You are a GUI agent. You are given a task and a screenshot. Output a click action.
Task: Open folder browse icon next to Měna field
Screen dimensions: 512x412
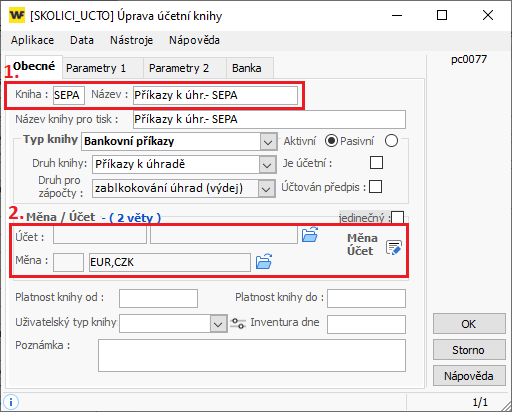tap(264, 261)
